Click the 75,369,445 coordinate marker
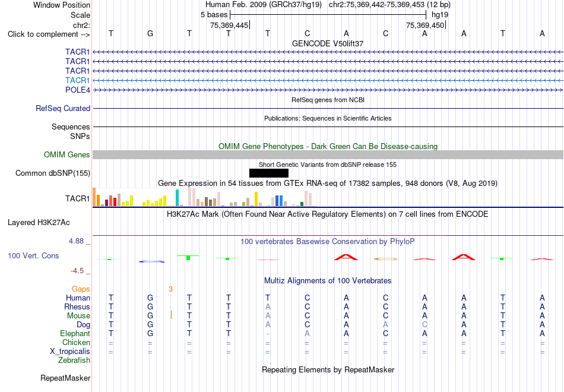This screenshot has height=392, width=564. coord(229,25)
